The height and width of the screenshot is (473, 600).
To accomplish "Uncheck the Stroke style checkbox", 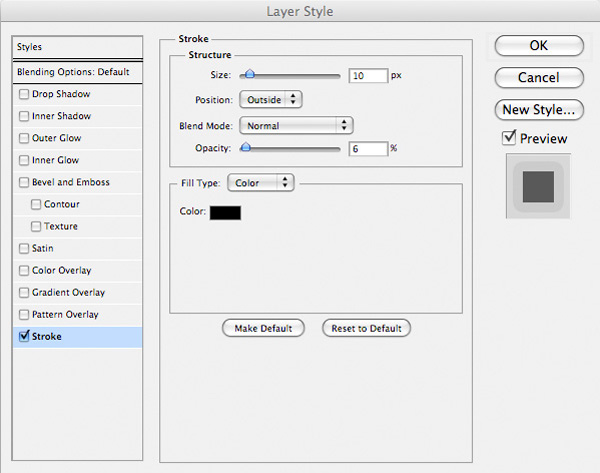I will click(x=24, y=336).
